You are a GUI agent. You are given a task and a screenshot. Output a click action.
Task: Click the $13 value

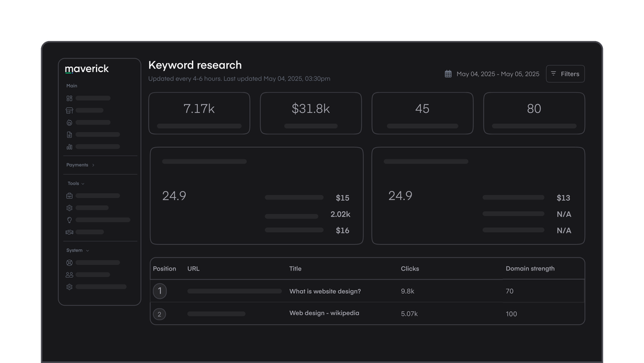point(563,198)
